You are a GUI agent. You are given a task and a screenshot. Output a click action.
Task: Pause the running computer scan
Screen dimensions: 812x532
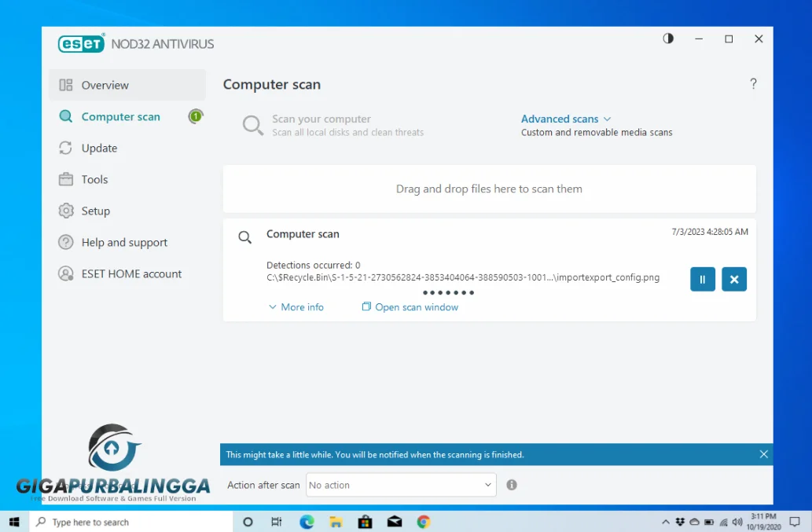(x=703, y=280)
